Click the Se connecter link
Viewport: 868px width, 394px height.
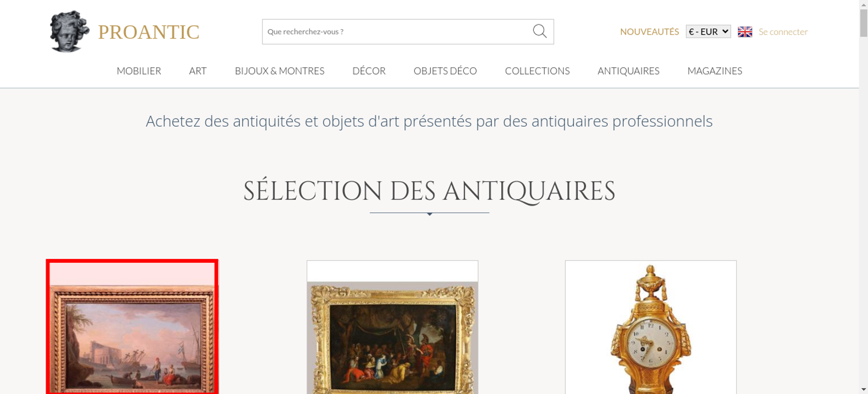pyautogui.click(x=783, y=32)
